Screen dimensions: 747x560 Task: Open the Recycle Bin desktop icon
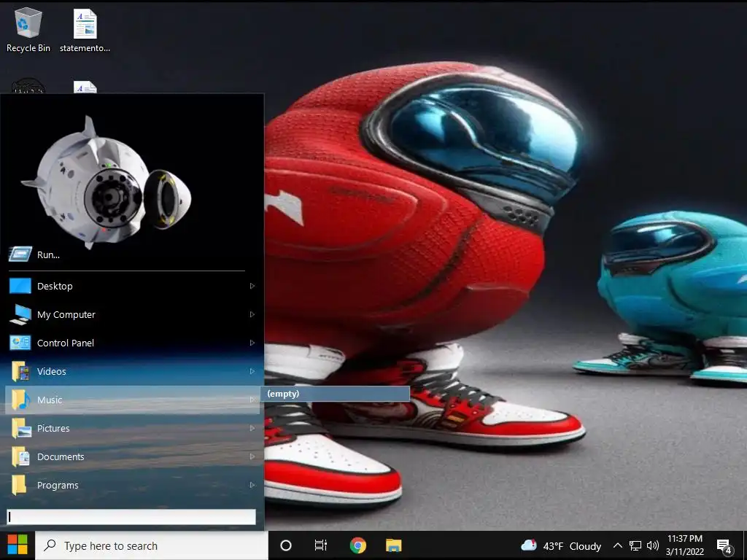[x=28, y=29]
